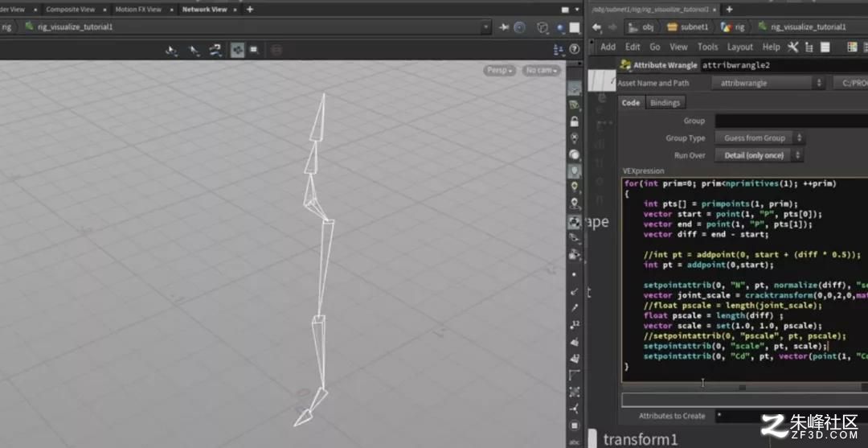Click inside the VEXpression code editor
The height and width of the screenshot is (448, 868).
[x=745, y=280]
